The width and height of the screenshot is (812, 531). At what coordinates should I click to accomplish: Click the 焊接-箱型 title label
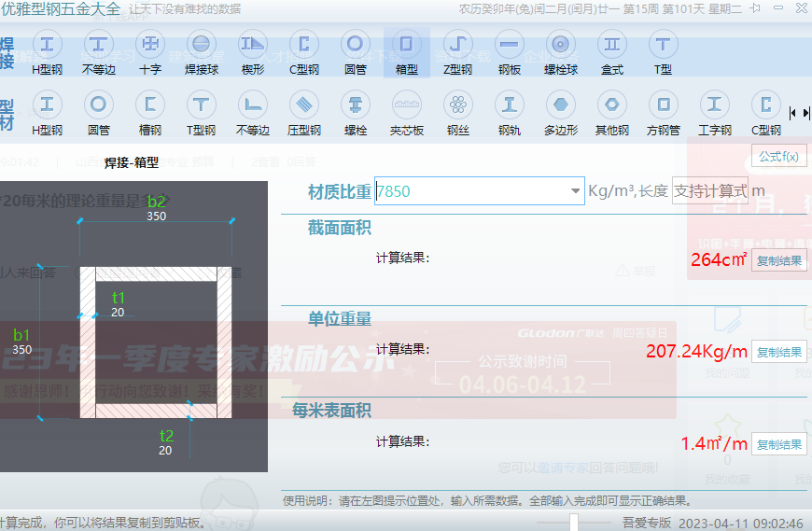point(132,162)
